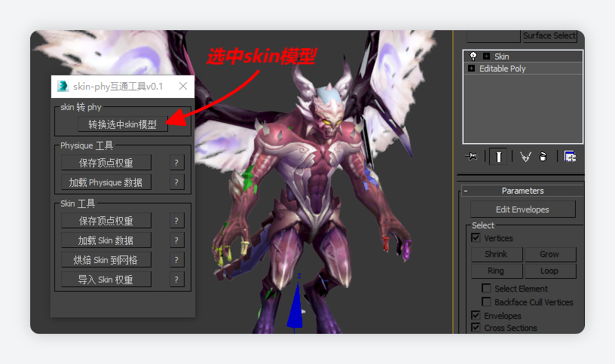Toggle Backface Cull Vertices checkbox
615x364 pixels.
pos(486,302)
